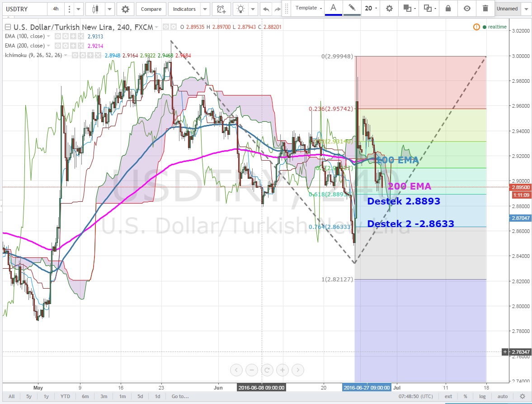Image resolution: width=532 pixels, height=404 pixels.
Task: Toggle log scale at bottom right
Action: 482,396
